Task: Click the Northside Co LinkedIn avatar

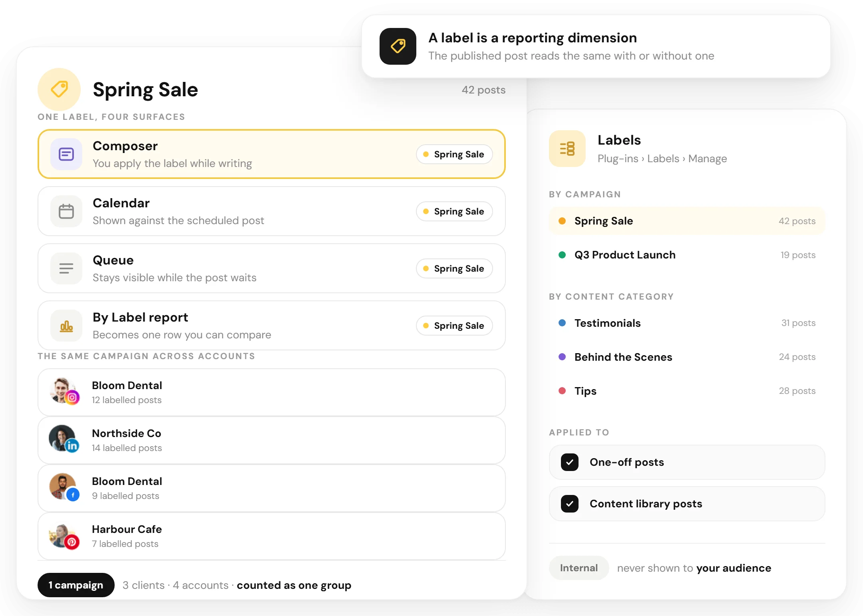Action: pyautogui.click(x=64, y=439)
